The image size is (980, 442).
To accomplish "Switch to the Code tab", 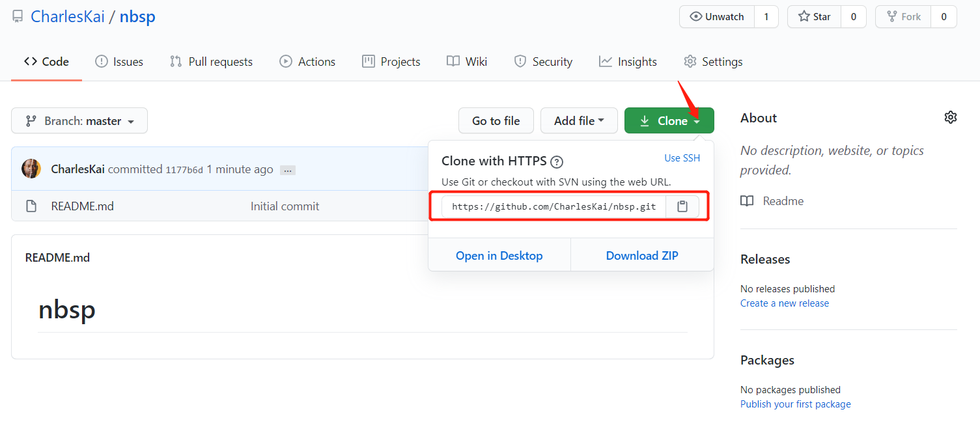I will tap(46, 62).
